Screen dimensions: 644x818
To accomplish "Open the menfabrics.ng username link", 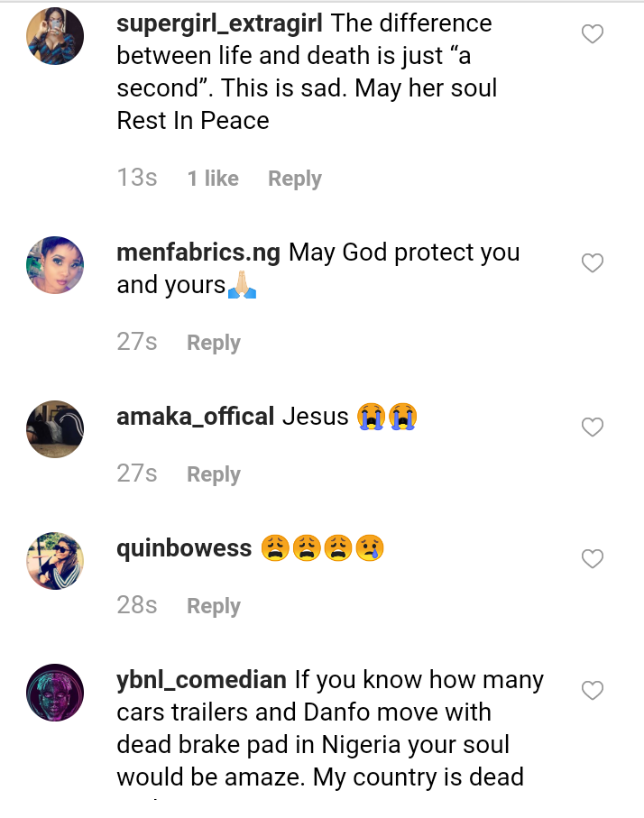I will click(x=198, y=253).
